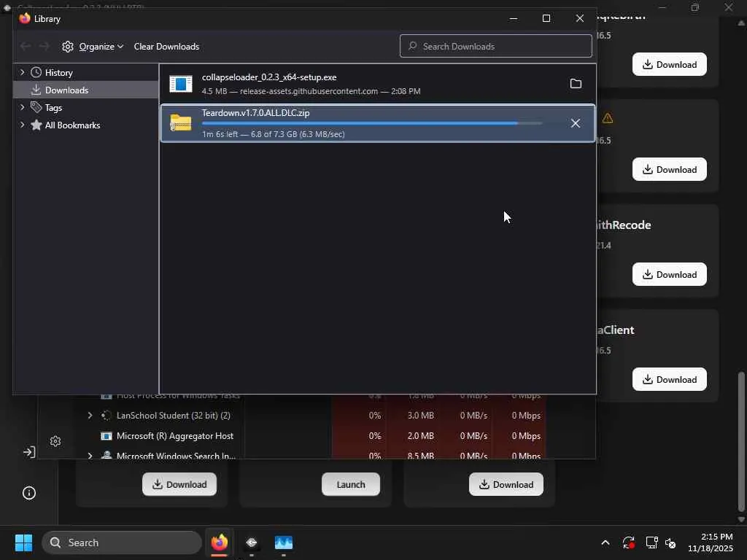Click Download button right of Launch

[506, 484]
